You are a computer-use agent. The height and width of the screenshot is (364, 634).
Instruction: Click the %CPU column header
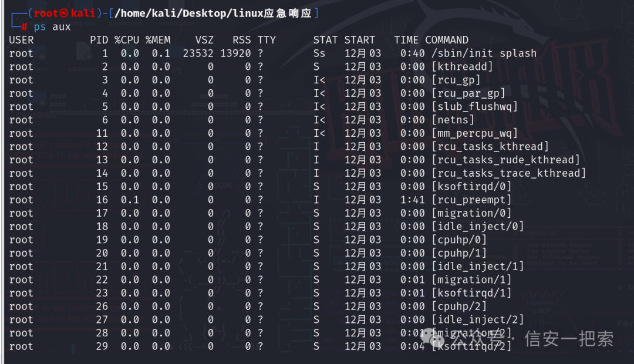click(127, 40)
